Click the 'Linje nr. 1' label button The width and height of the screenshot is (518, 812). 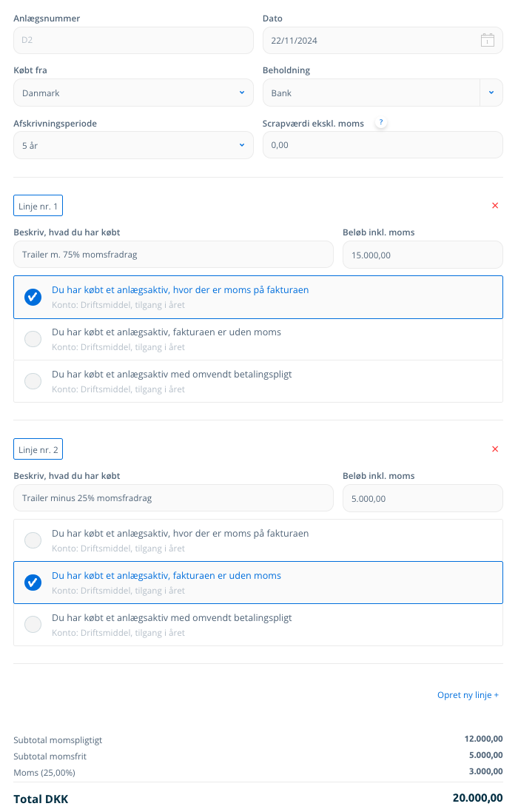pyautogui.click(x=38, y=206)
